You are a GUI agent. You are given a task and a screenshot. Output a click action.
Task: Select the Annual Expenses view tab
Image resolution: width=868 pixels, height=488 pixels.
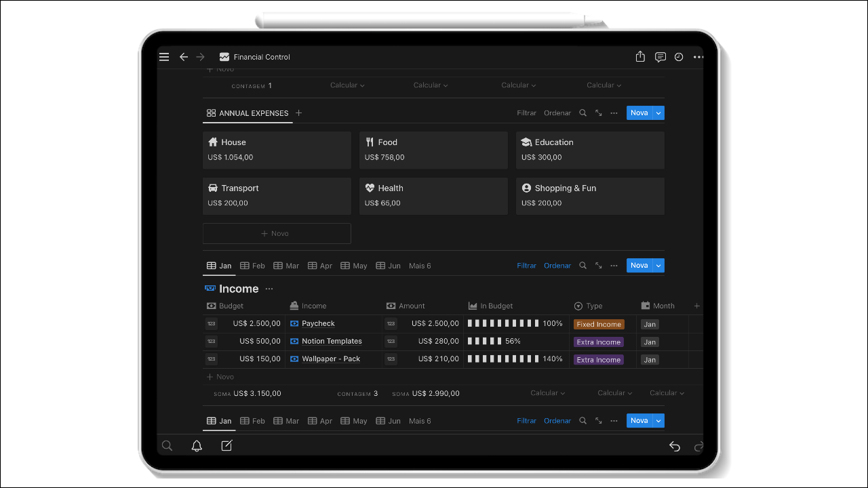click(248, 113)
